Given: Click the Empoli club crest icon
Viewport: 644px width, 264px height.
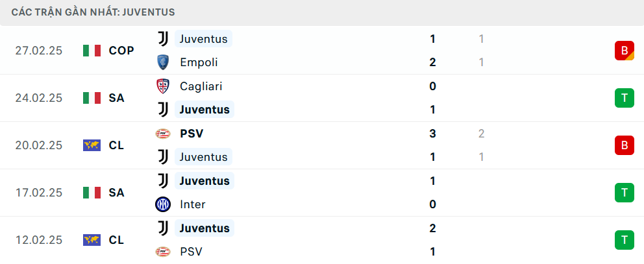Looking at the screenshot, I should tap(163, 62).
